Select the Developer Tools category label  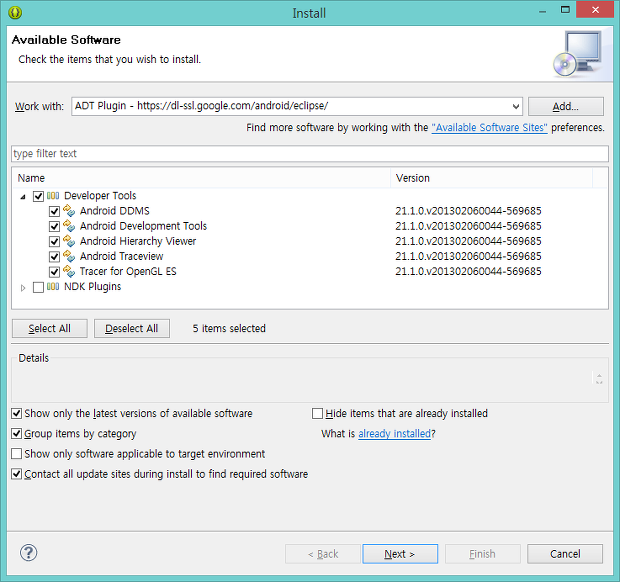[x=100, y=196]
